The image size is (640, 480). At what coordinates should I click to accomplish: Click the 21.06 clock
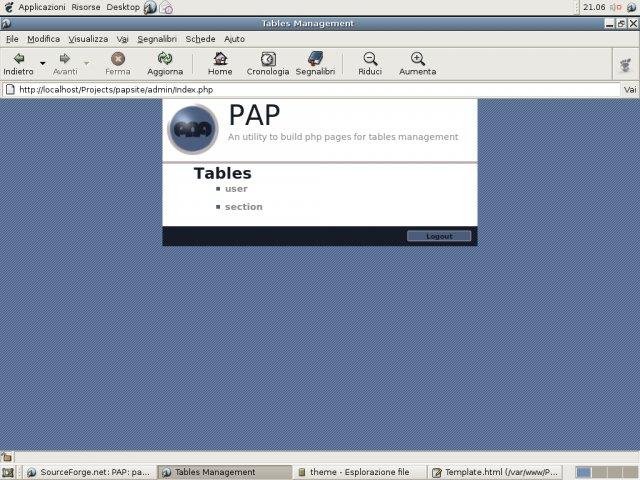click(594, 7)
